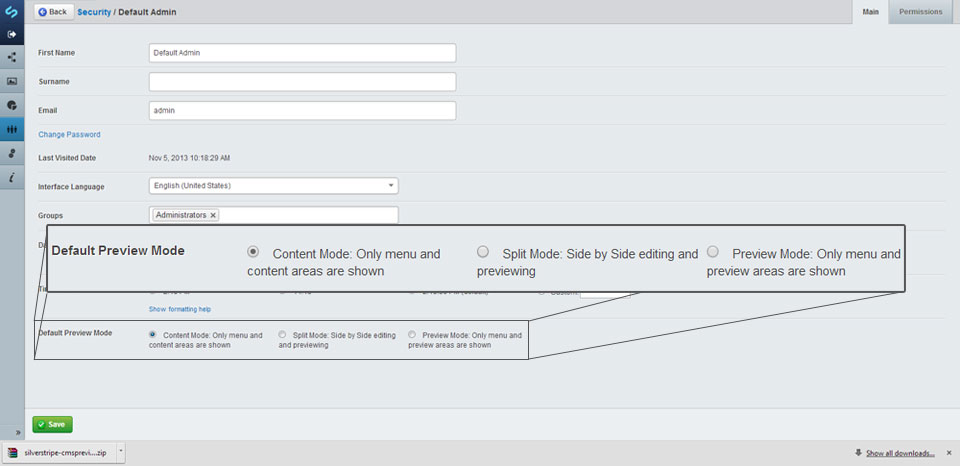Expand the sidebar using the double-arrow
The image size is (960, 466).
coord(18,432)
